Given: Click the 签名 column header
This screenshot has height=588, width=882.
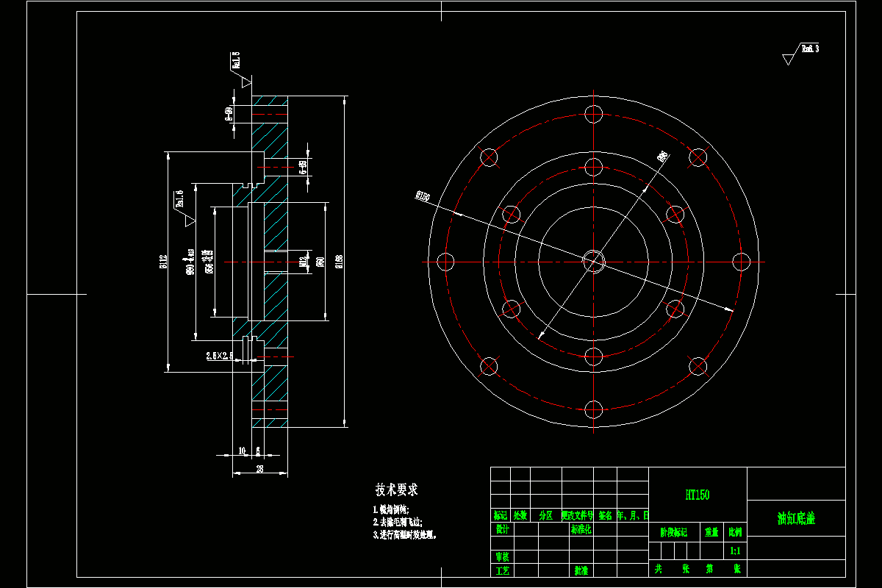Looking at the screenshot, I should [x=606, y=515].
